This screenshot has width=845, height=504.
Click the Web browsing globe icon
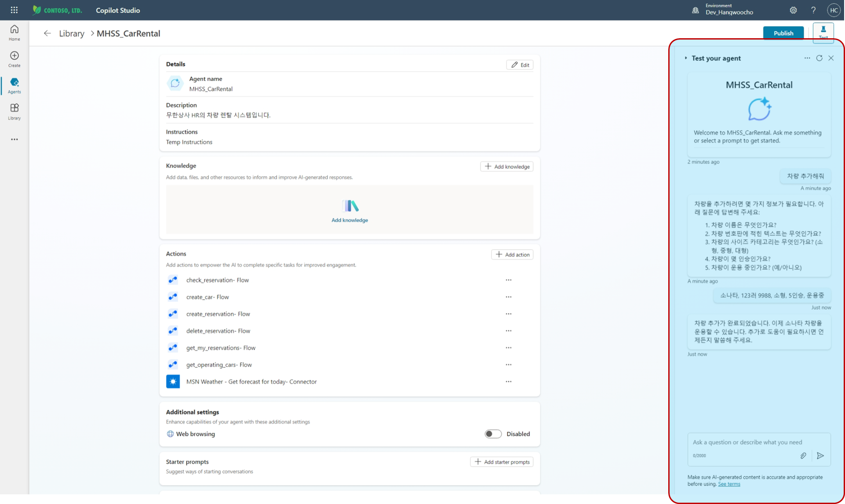coord(170,434)
